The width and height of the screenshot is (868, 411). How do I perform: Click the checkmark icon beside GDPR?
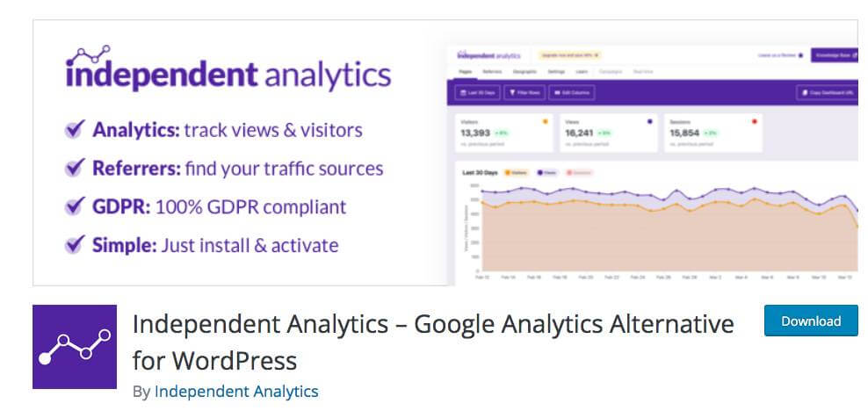point(76,205)
